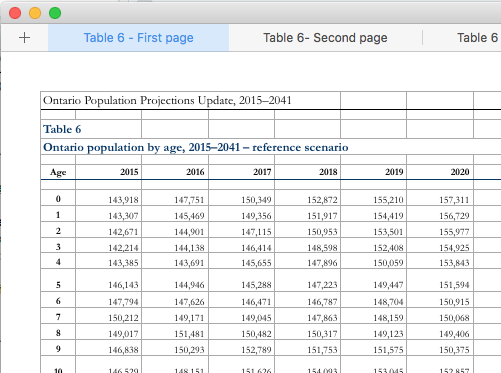
Task: Select cell 147,896 in the age 4 row
Action: click(307, 261)
